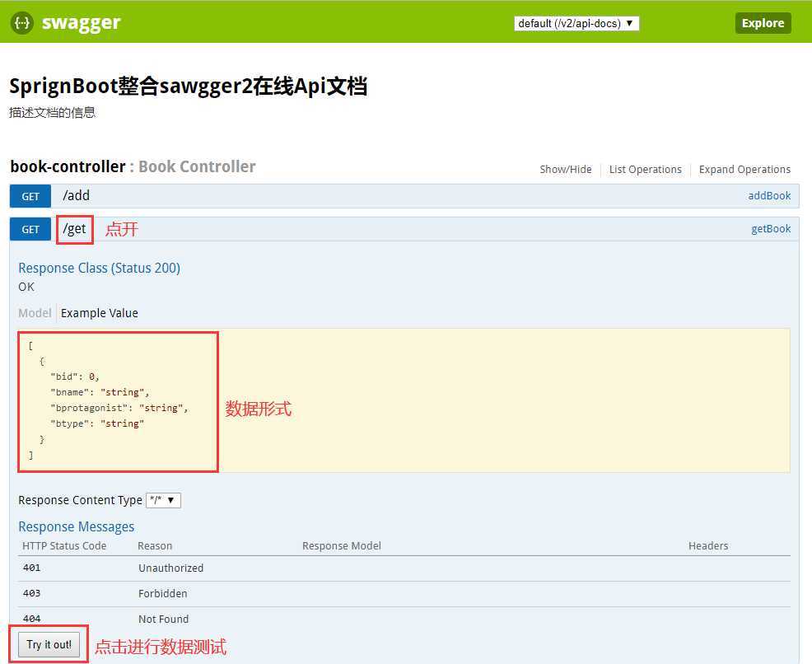Image resolution: width=812 pixels, height=664 pixels.
Task: Click the GET badge of /add
Action: (30, 196)
